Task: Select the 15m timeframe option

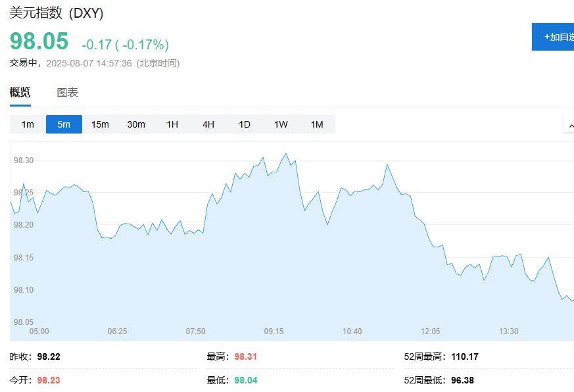Action: [x=99, y=124]
